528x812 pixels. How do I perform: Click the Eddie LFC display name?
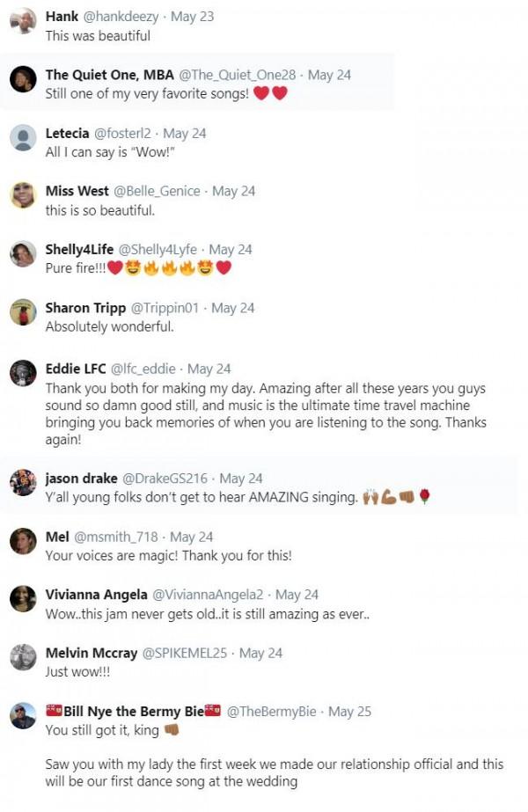[x=76, y=369]
